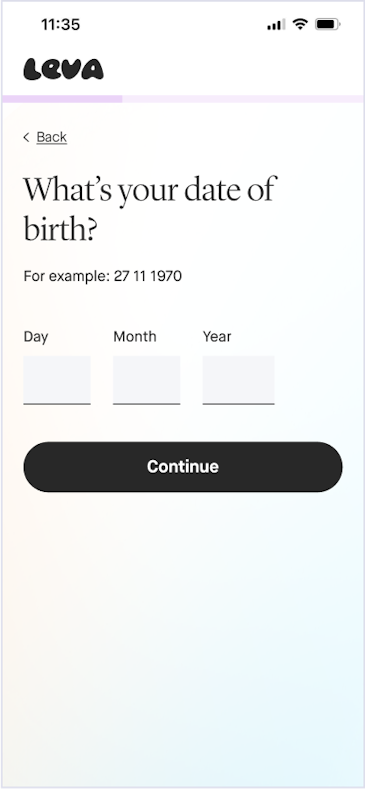Tap the battery status icon
This screenshot has width=365, height=789.
[x=328, y=24]
